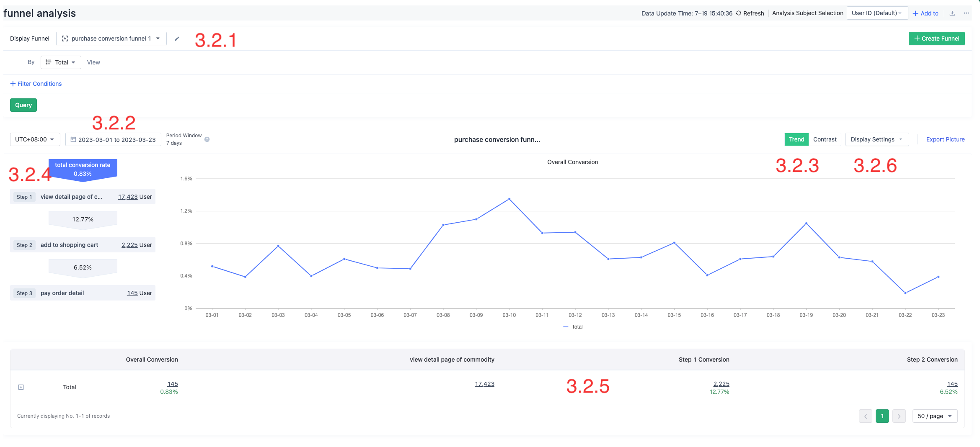The image size is (980, 447).
Task: Click the 17,423 user count for Step 1
Action: (x=128, y=196)
